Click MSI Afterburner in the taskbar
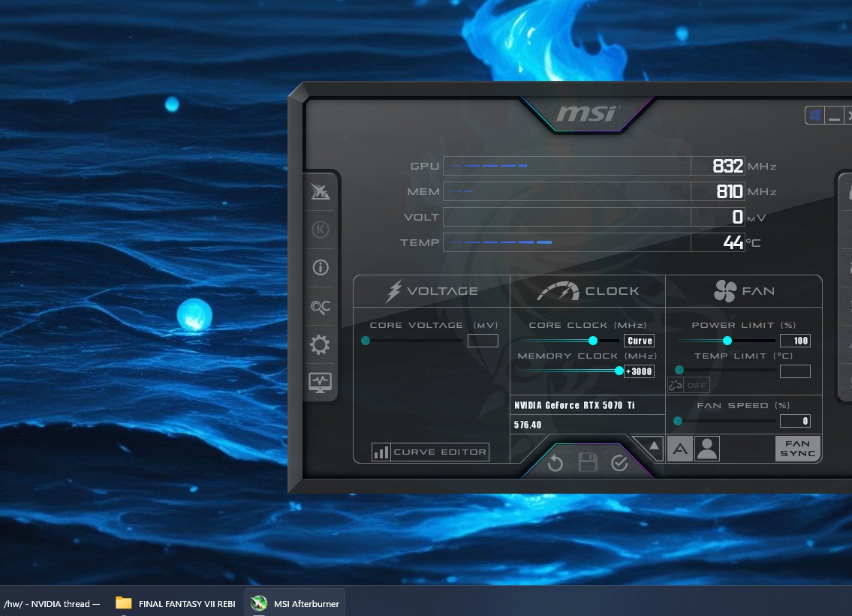852x616 pixels. tap(295, 603)
